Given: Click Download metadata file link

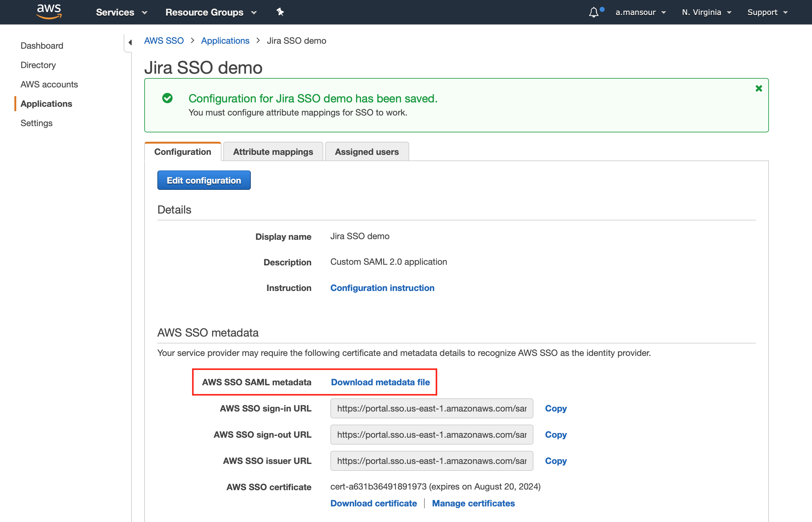Looking at the screenshot, I should [380, 382].
